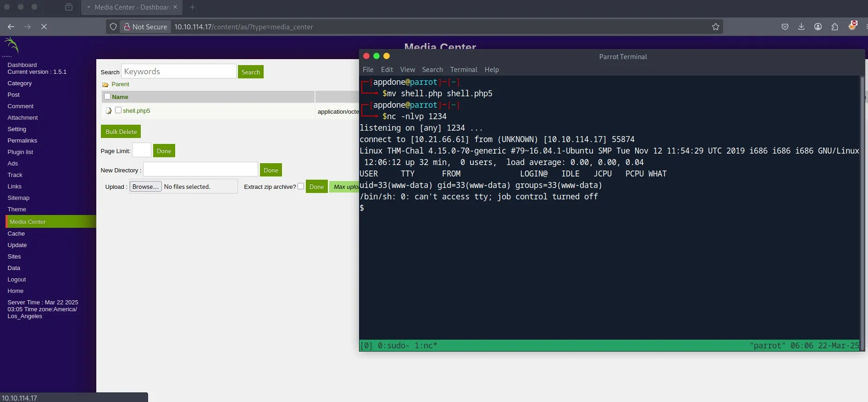Open the Extensions puzzle icon
Screen dimensions: 868x402
coord(835,27)
